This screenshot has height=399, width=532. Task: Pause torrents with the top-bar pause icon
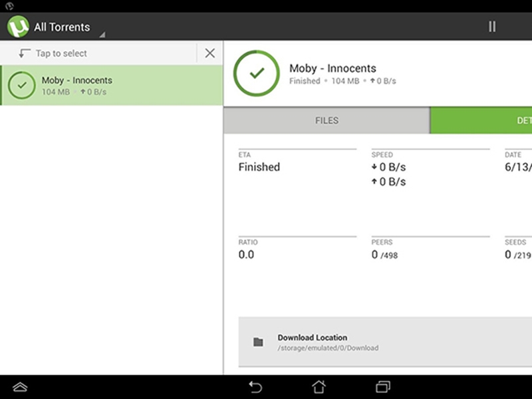click(x=492, y=27)
